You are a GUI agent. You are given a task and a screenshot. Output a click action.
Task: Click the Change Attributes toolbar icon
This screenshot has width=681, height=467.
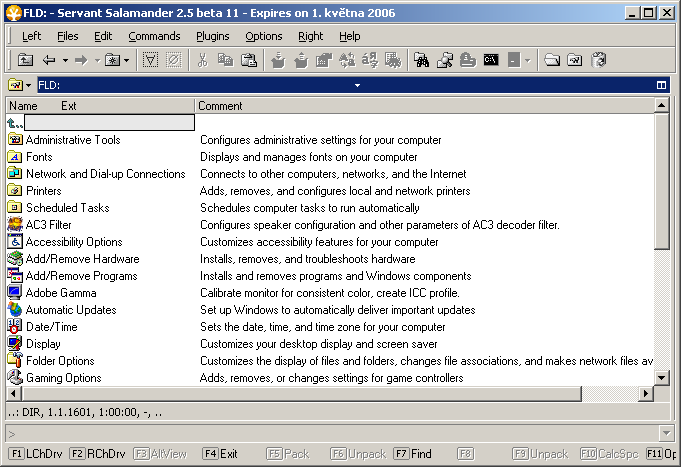(x=370, y=60)
